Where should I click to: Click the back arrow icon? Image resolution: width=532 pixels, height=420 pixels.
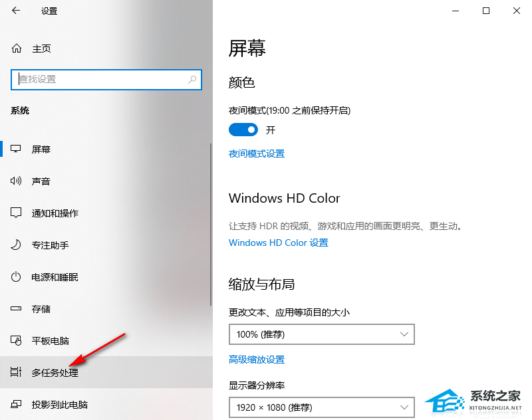click(x=16, y=11)
